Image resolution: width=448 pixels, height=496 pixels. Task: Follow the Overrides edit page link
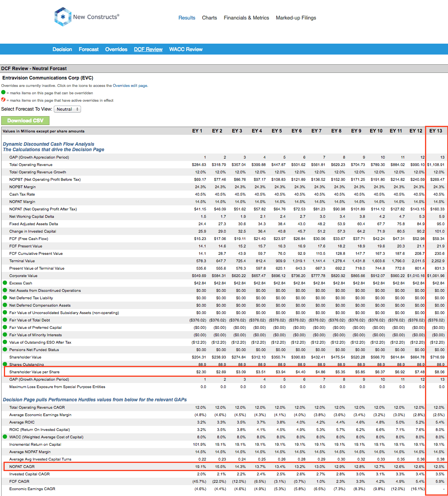130,86
